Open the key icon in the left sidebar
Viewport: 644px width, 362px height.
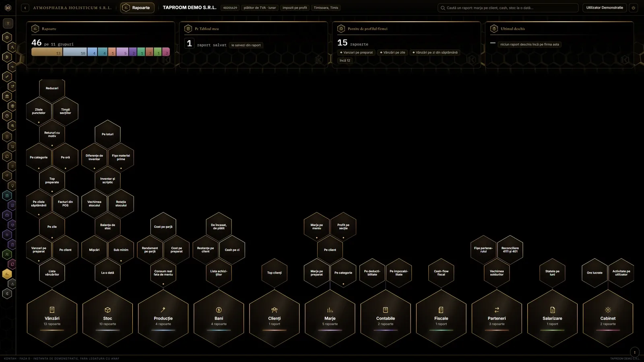7,77
